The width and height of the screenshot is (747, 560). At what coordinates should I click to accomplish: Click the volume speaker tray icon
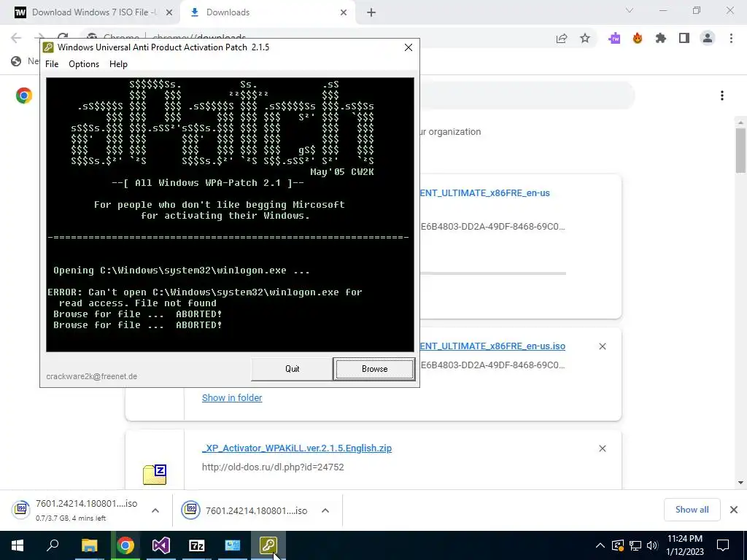coord(652,545)
